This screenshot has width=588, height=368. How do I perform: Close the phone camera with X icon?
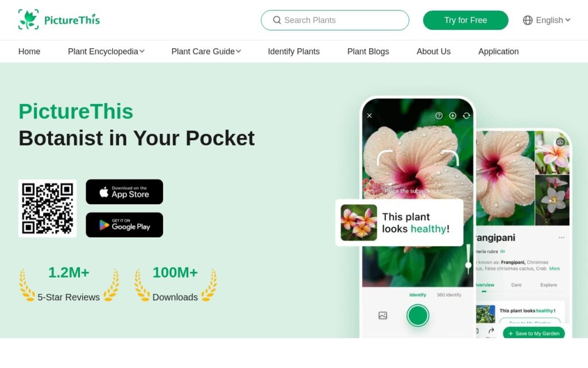pyautogui.click(x=369, y=116)
